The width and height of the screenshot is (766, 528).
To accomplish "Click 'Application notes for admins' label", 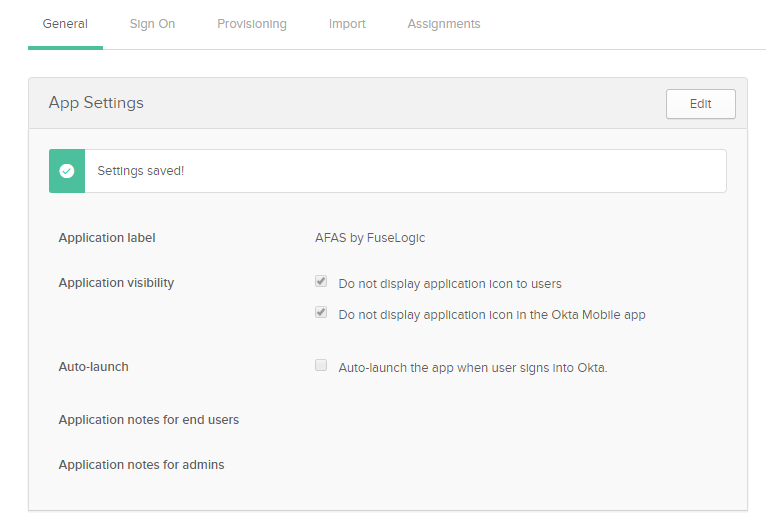I will [x=141, y=465].
